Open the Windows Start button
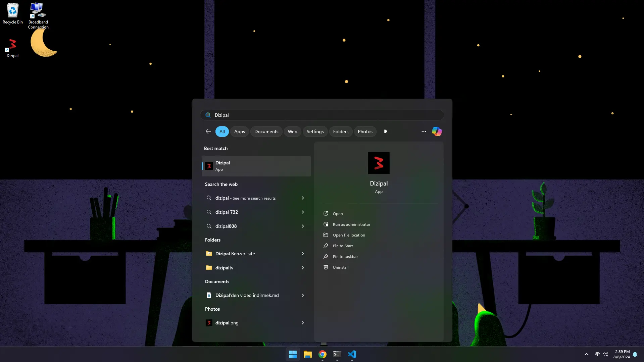 (293, 354)
